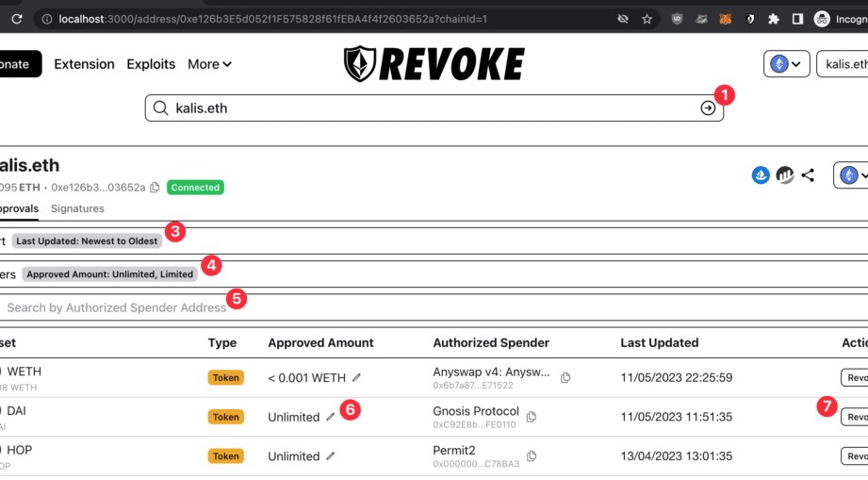Switch to the Signatures tab

(77, 208)
